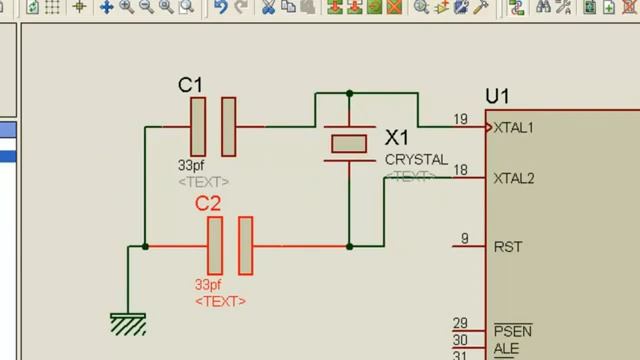Screen dimensions: 640x360
Task: Select the C1 capacitor symbol
Action: (x=213, y=127)
